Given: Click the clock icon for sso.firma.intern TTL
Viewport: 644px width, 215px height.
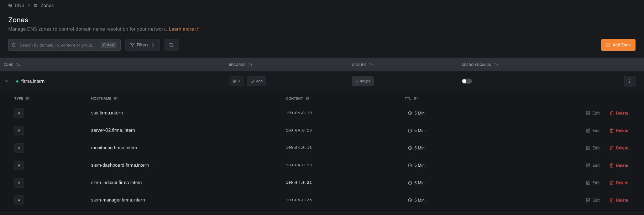Looking at the screenshot, I should (410, 113).
